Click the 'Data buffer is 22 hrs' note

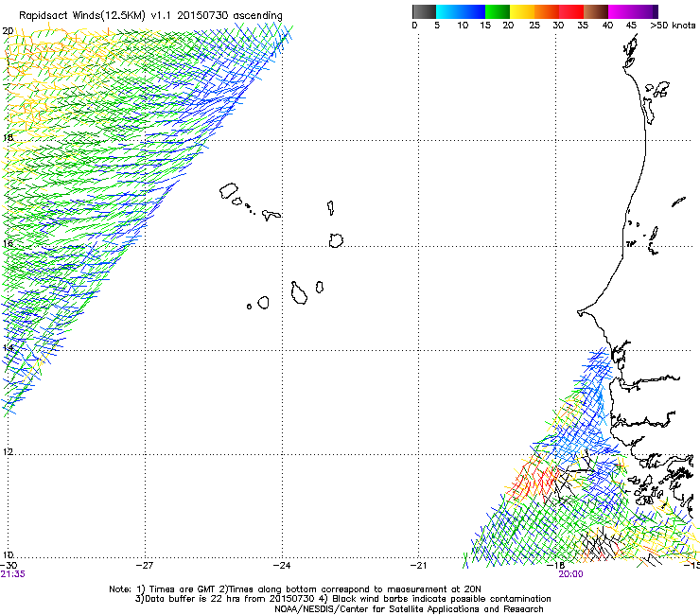[342, 599]
